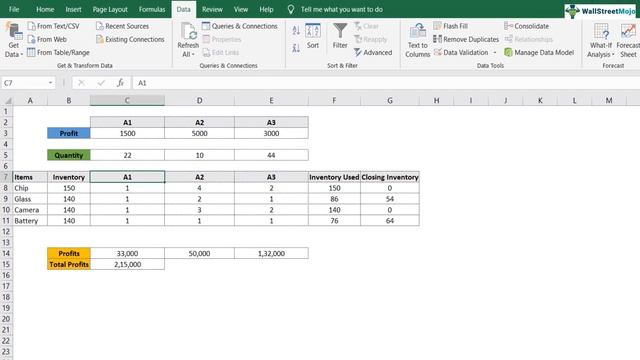The height and width of the screenshot is (360, 640).
Task: Select the blue Profit label cell
Action: click(x=69, y=133)
